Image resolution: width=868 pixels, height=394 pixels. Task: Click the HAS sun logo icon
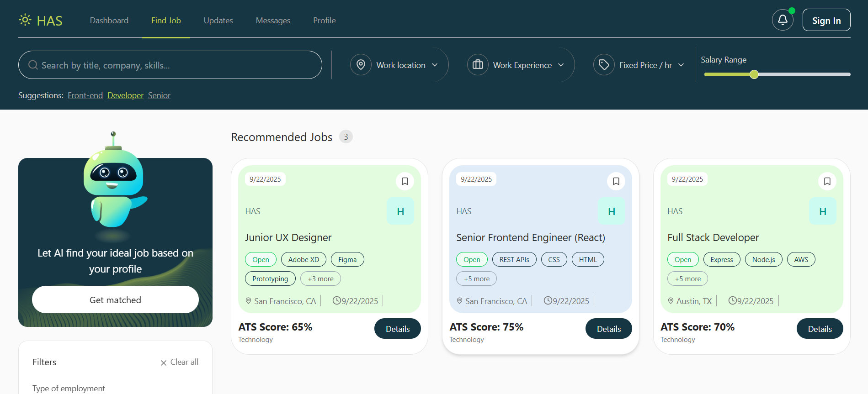pyautogui.click(x=25, y=20)
